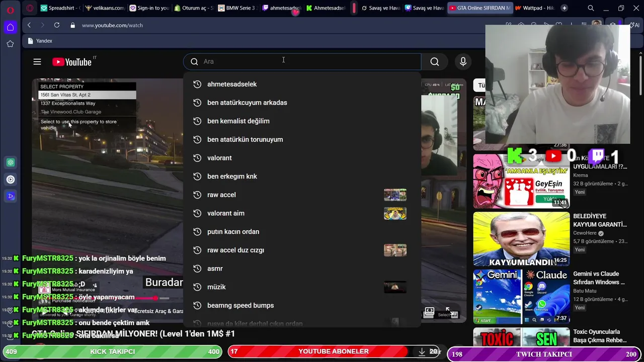Select suggestion raw accel duz cızgı
Screen dimensions: 644x362
302,250
